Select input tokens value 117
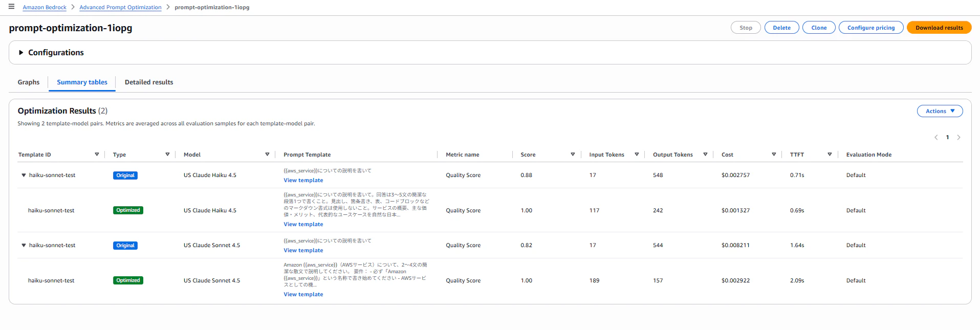Screen dimensions: 980x330 pos(594,211)
